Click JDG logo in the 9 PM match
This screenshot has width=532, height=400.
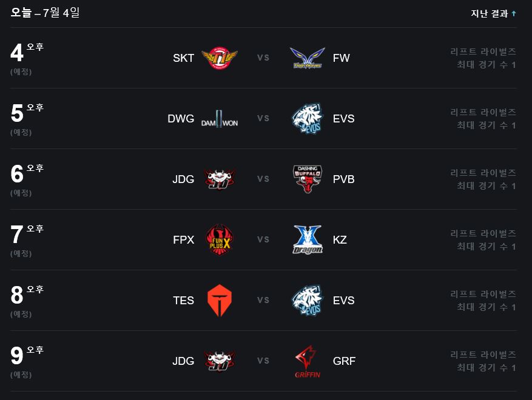click(219, 361)
